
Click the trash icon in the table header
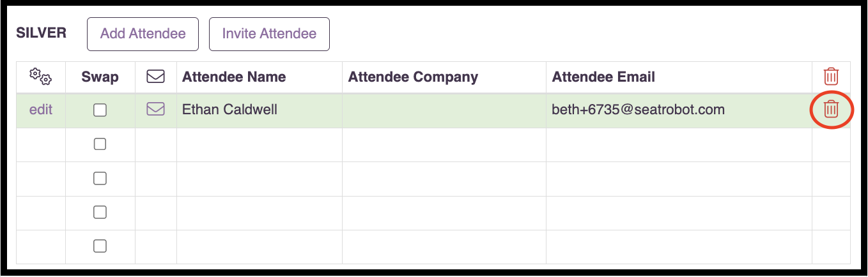831,77
